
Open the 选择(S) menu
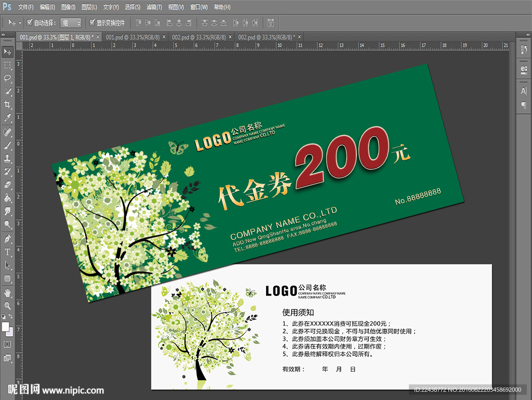coord(132,7)
